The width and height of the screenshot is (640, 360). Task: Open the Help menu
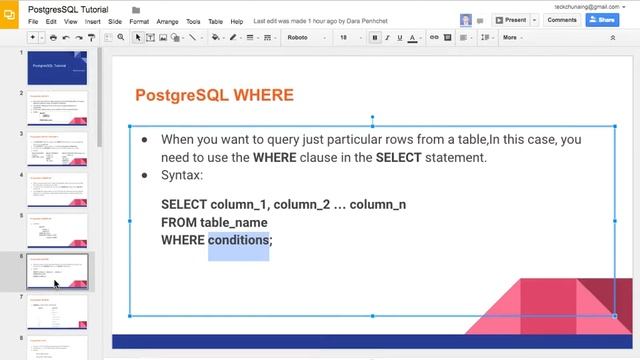[237, 22]
